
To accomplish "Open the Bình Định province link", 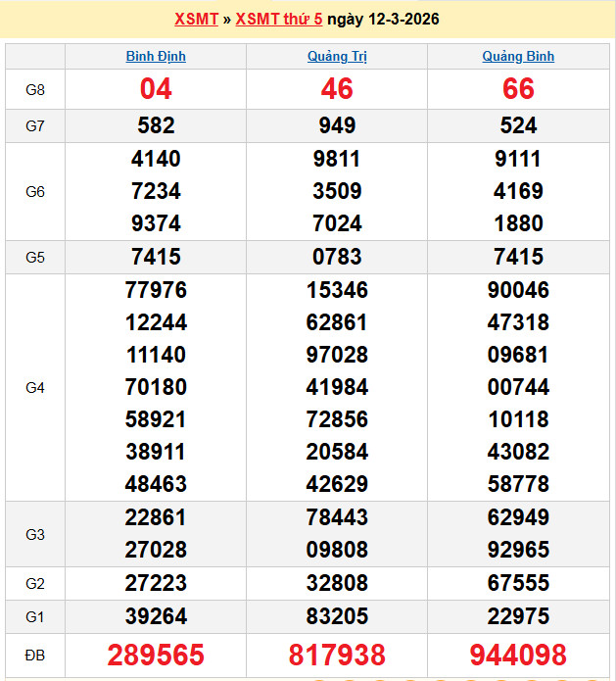I will coord(156,57).
